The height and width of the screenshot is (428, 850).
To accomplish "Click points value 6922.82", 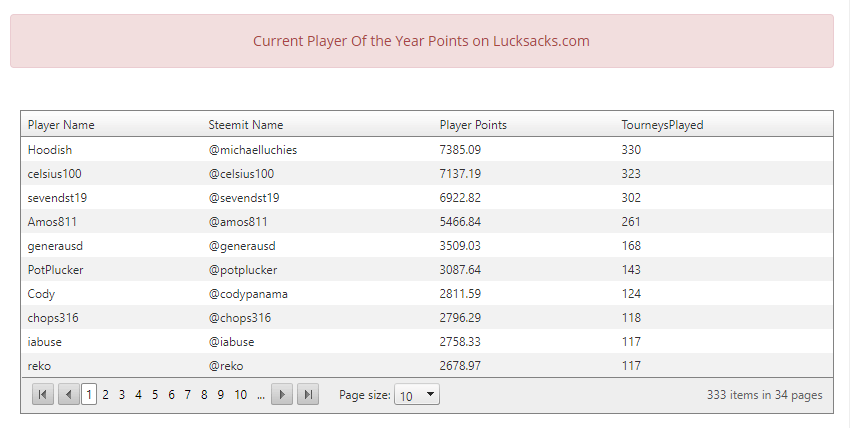I will coord(460,198).
